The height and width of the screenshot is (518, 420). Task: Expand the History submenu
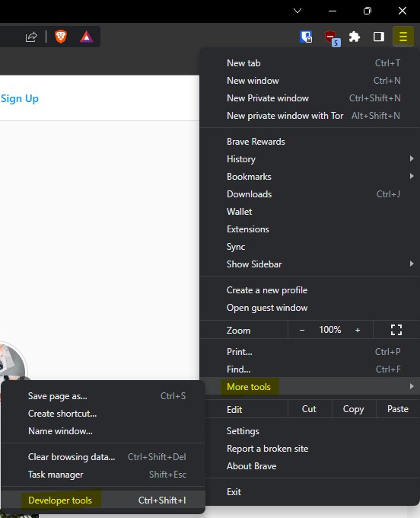(x=310, y=159)
